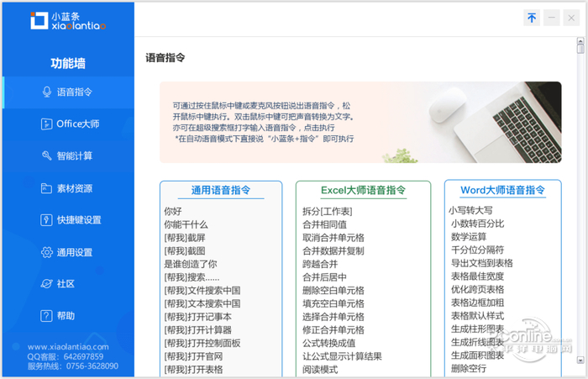This screenshot has width=588, height=379.
Task: Select 小写转大写 Word command
Action: tap(470, 210)
